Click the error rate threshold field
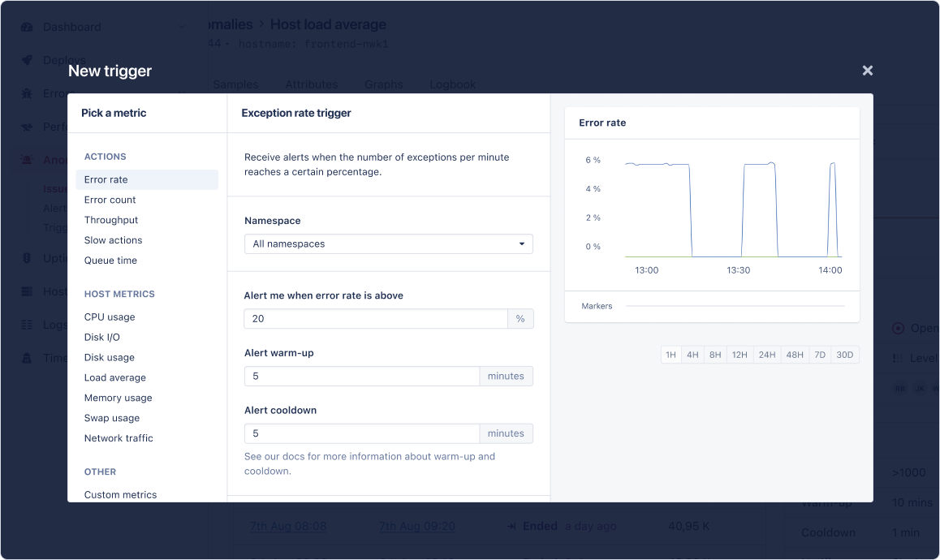 click(375, 319)
